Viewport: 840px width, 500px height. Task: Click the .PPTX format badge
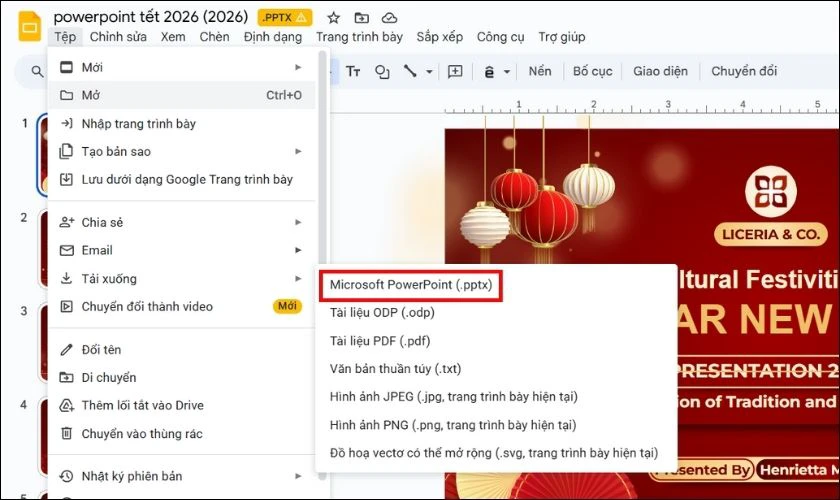285,18
